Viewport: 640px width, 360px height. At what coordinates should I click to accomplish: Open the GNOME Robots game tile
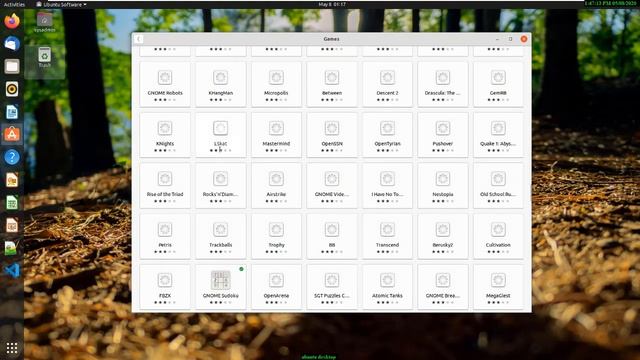click(x=165, y=84)
